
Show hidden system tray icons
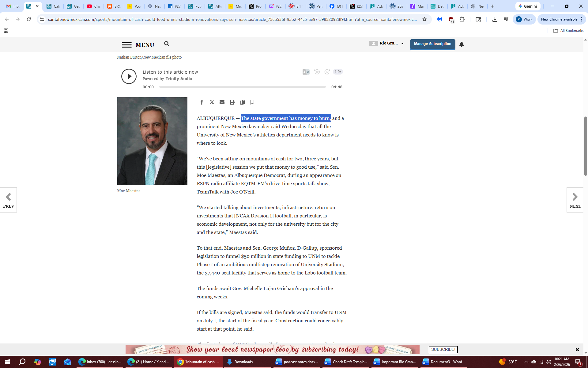pos(526,362)
